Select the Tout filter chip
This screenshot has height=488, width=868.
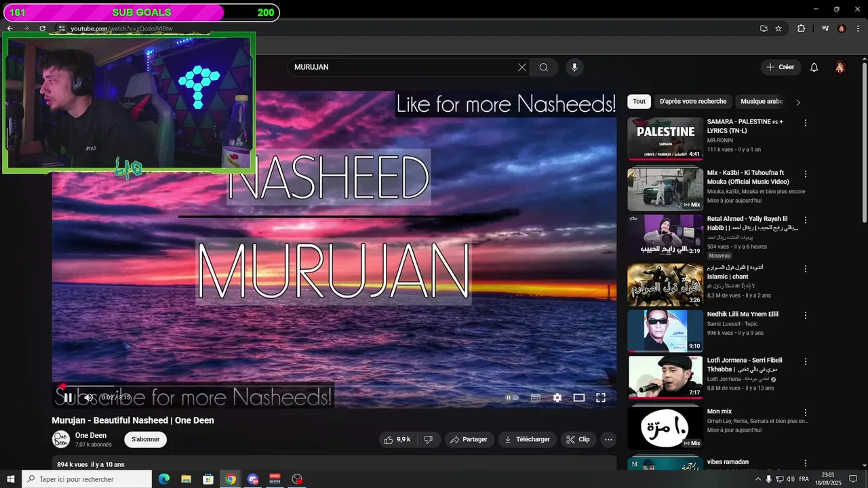(x=639, y=102)
